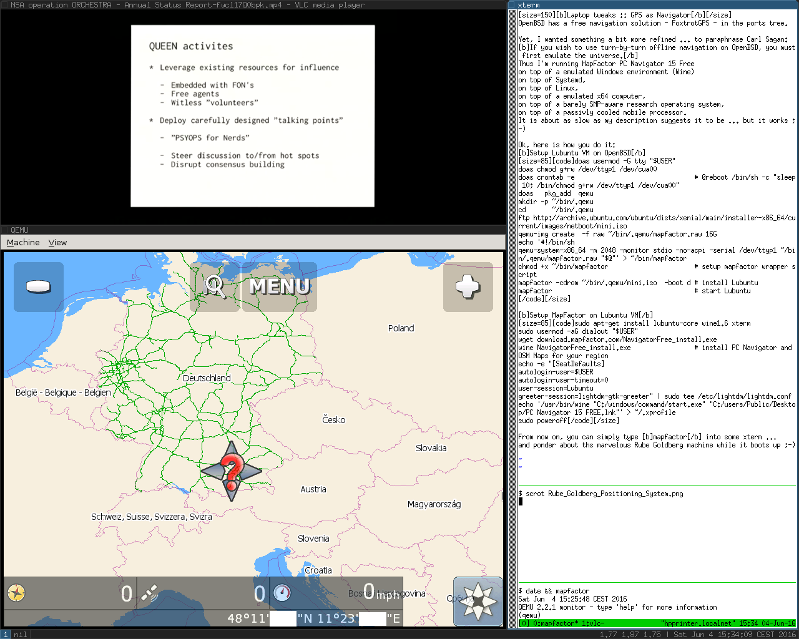This screenshot has width=799, height=639.
Task: Click "Witless volunteers" line in VLC slide
Action: [215, 103]
